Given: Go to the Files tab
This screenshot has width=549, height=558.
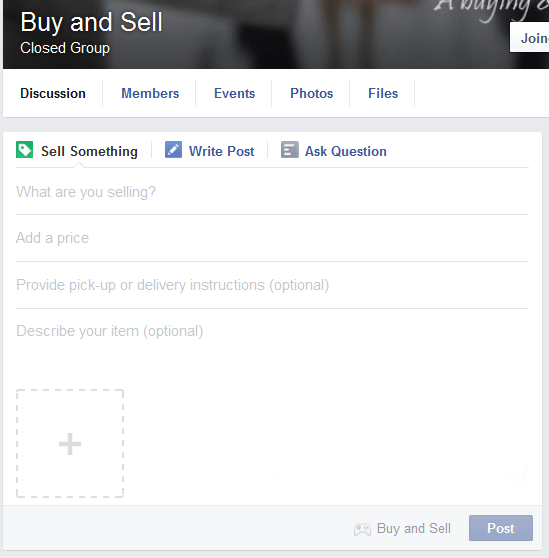Looking at the screenshot, I should tap(383, 93).
